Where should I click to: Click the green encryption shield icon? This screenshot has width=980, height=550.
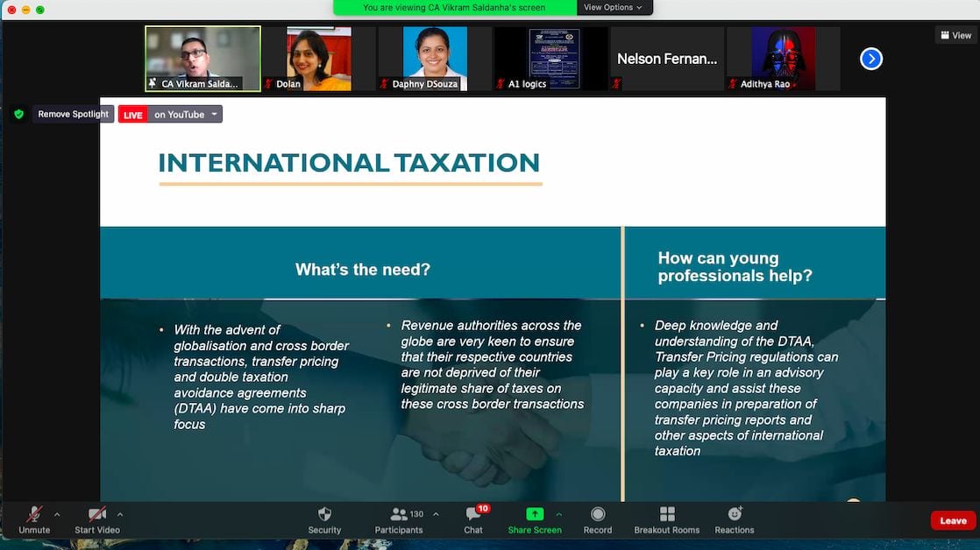point(18,114)
